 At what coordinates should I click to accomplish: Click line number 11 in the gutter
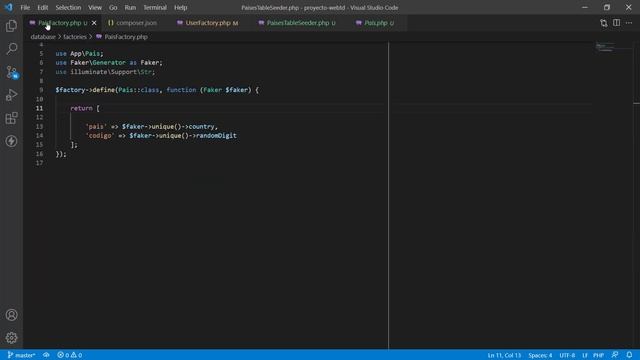click(39, 108)
